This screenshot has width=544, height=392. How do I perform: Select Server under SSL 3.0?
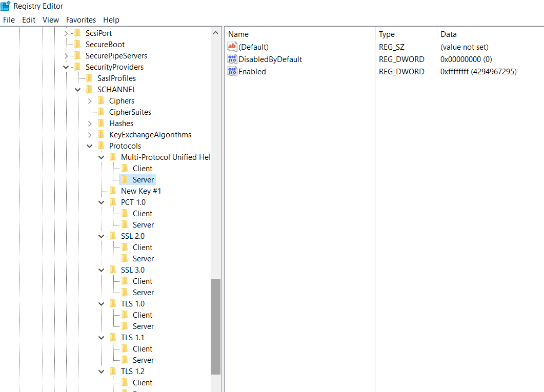coord(143,293)
